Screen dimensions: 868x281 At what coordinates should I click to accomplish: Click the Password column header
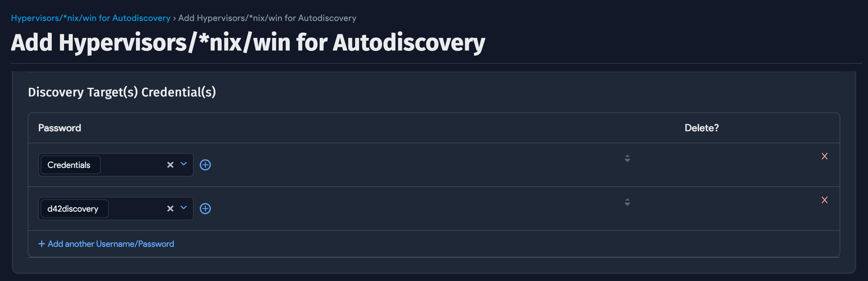click(59, 128)
